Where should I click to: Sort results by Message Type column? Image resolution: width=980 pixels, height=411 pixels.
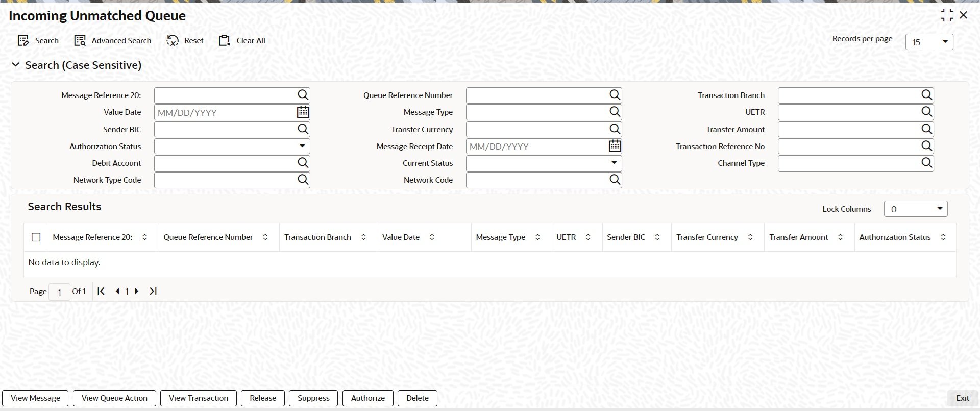pos(538,237)
